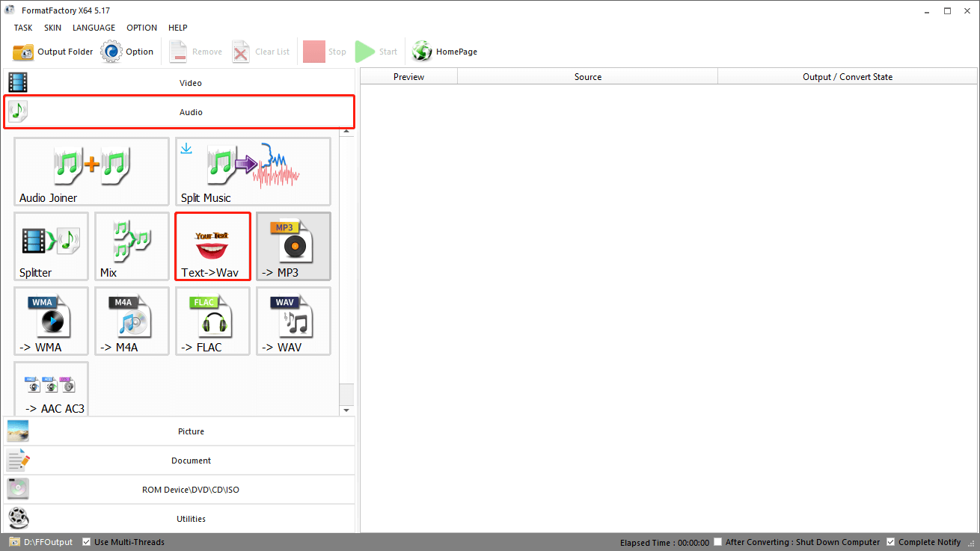The image size is (980, 551).
Task: Choose the -> MP3 conversion
Action: coord(293,247)
